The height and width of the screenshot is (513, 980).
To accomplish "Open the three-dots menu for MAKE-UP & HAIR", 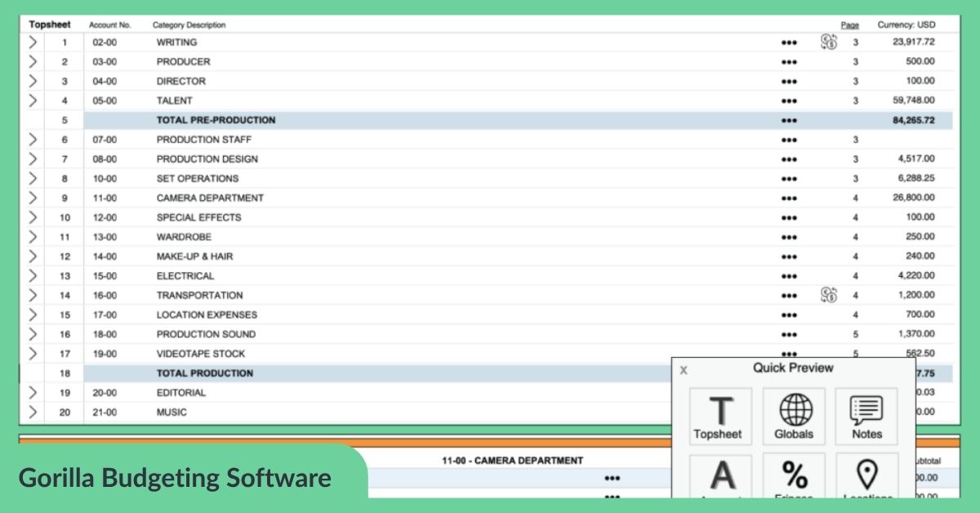I will [788, 256].
